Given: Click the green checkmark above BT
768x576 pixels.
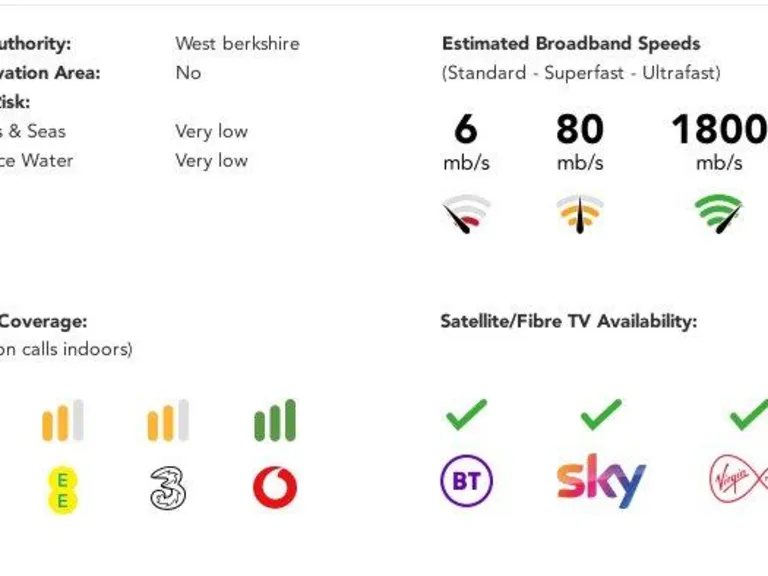Looking at the screenshot, I should coord(466,414).
